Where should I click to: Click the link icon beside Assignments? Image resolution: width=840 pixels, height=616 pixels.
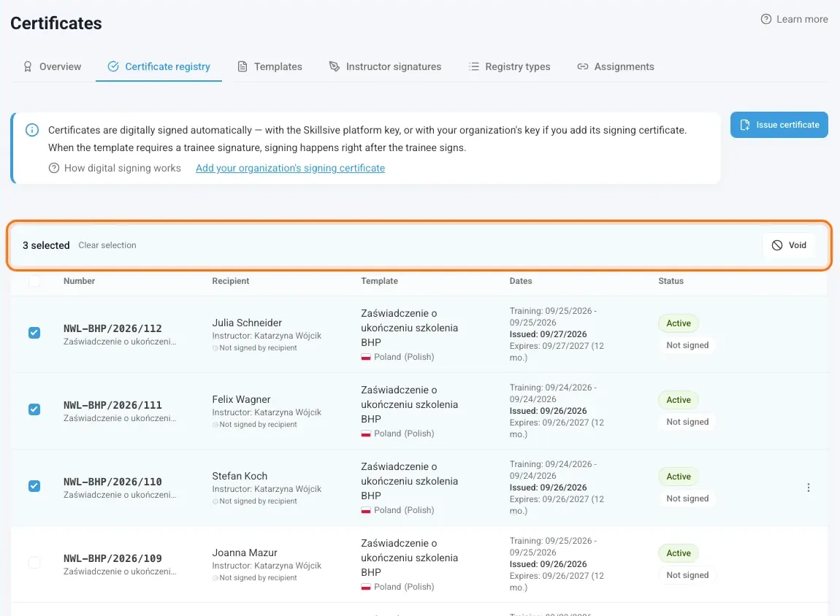tap(583, 66)
